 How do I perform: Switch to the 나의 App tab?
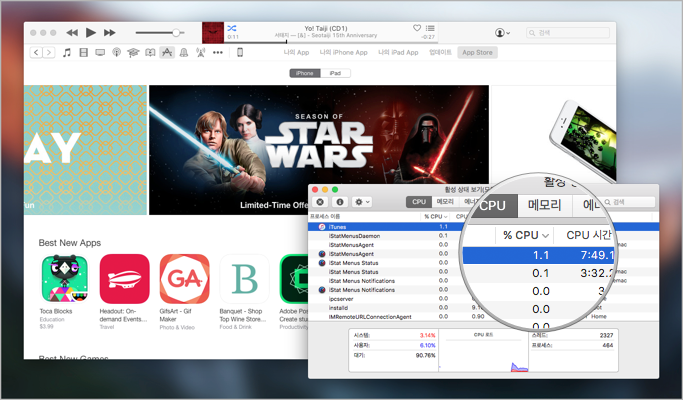pos(296,52)
